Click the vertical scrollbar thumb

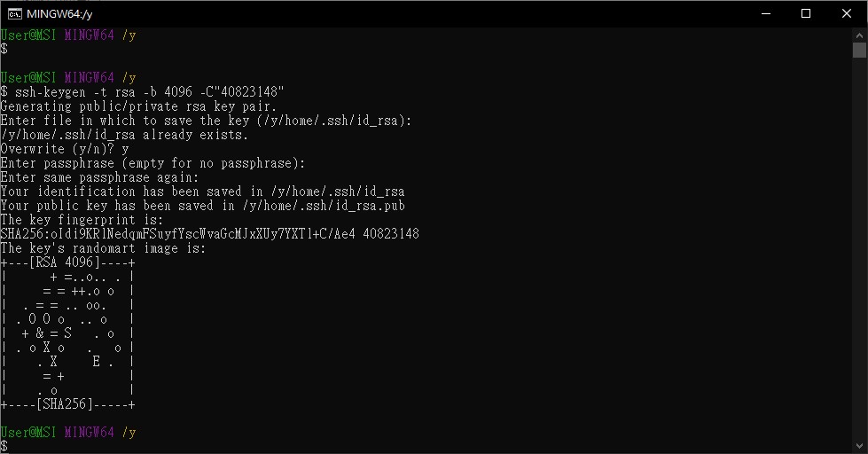pos(860,50)
